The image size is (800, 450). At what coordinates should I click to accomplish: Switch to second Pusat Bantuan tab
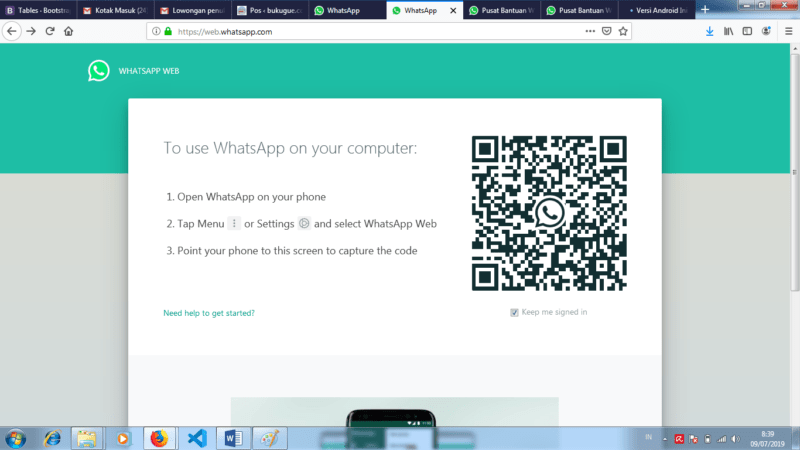(x=579, y=10)
